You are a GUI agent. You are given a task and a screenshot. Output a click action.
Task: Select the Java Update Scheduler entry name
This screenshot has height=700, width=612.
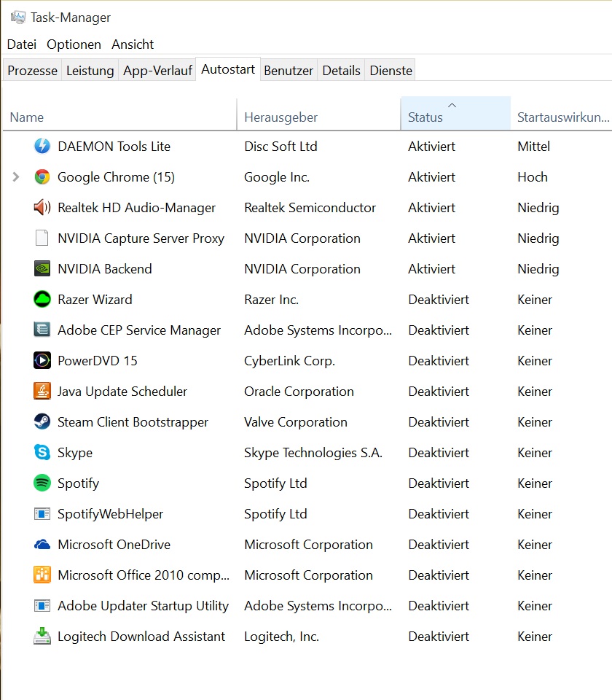click(122, 392)
